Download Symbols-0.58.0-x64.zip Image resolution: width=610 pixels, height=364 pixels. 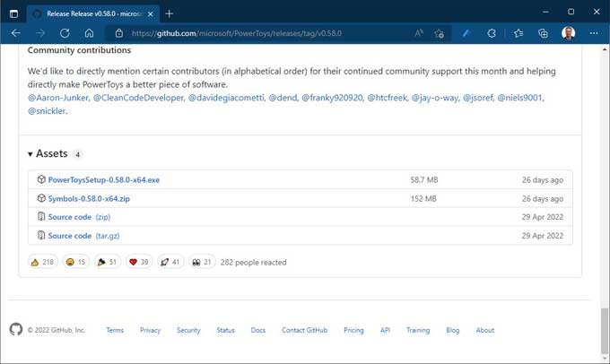point(89,199)
